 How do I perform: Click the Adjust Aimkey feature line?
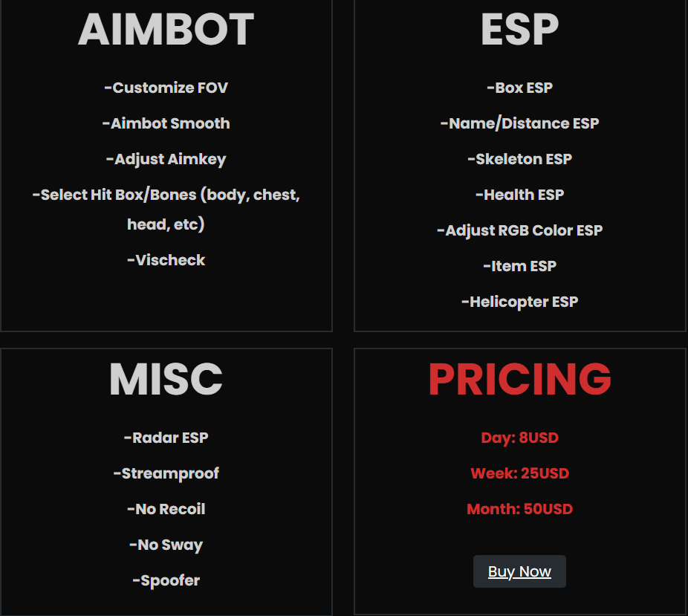166,159
